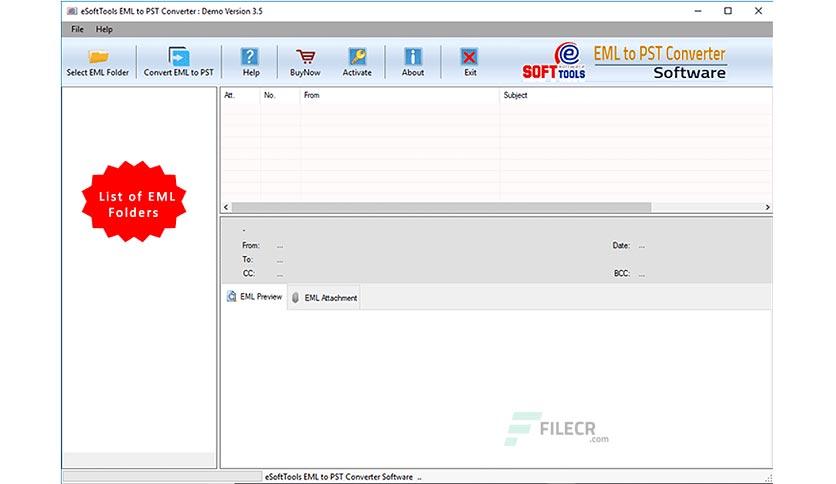
Task: Open the Help menu in menu bar
Action: click(x=104, y=29)
